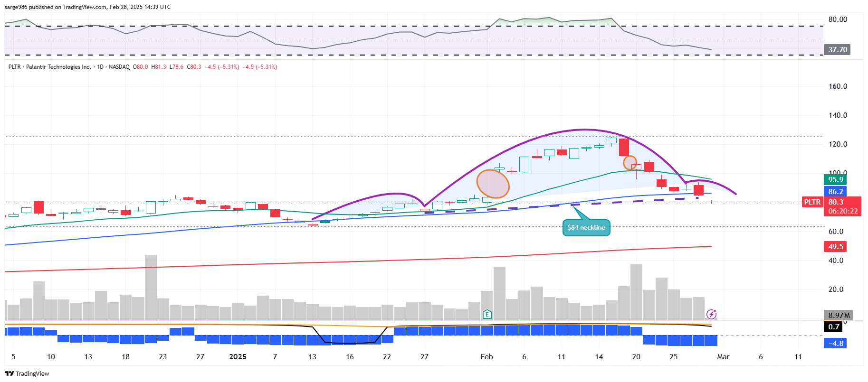The height and width of the screenshot is (382, 868).
Task: Click the 'Feb' label on the time axis
Action: point(486,357)
